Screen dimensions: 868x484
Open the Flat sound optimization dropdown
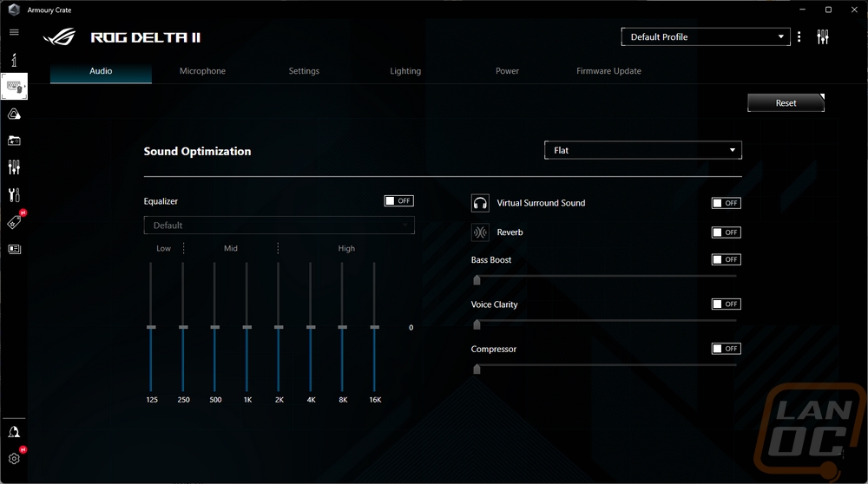tap(642, 150)
